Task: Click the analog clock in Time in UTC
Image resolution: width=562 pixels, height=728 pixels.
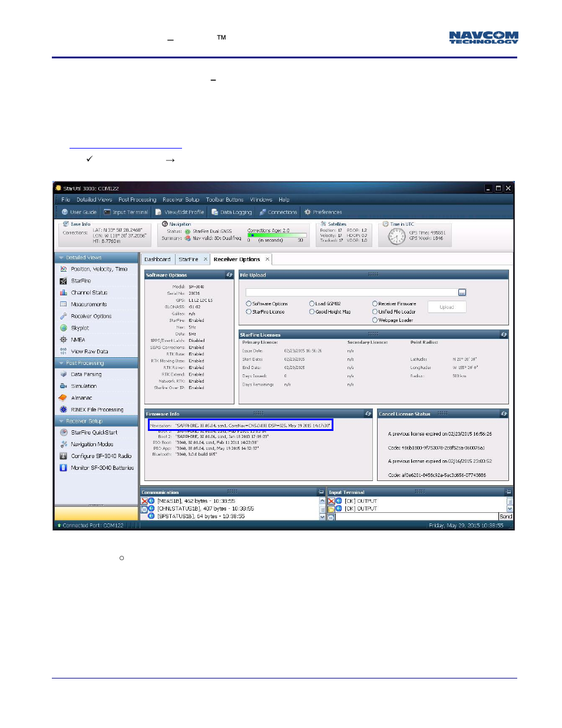Action: 396,236
